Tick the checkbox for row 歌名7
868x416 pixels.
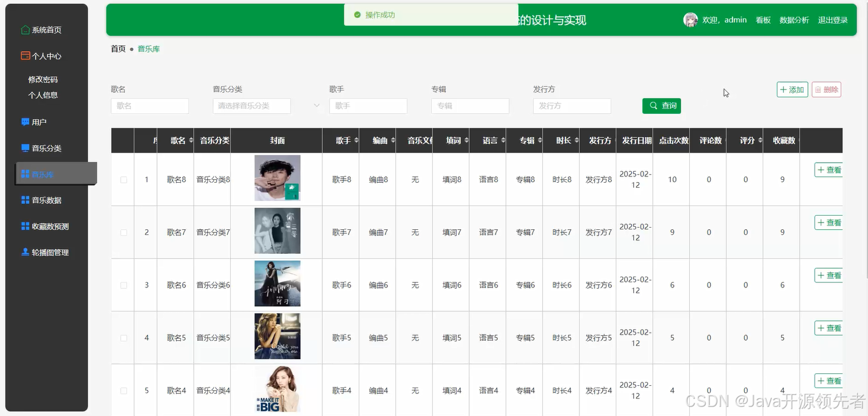(x=124, y=232)
